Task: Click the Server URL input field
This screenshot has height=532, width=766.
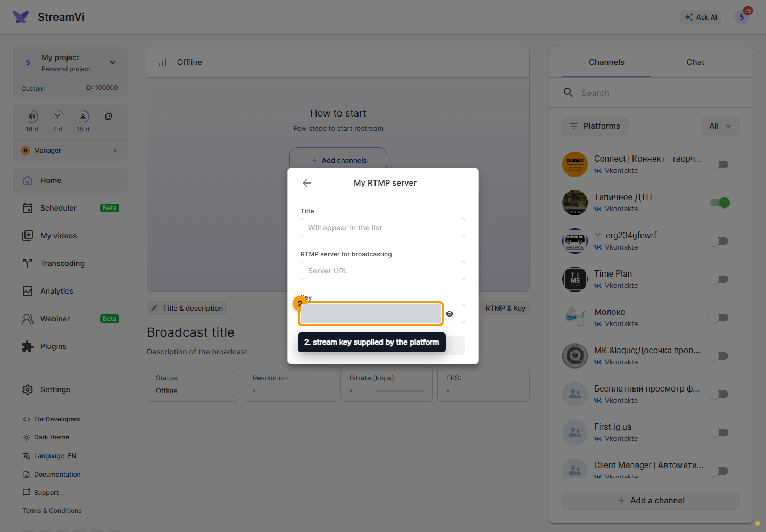Action: (x=383, y=271)
